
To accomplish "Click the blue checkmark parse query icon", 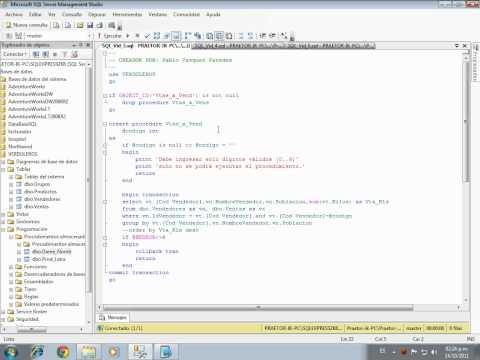I will (147, 36).
